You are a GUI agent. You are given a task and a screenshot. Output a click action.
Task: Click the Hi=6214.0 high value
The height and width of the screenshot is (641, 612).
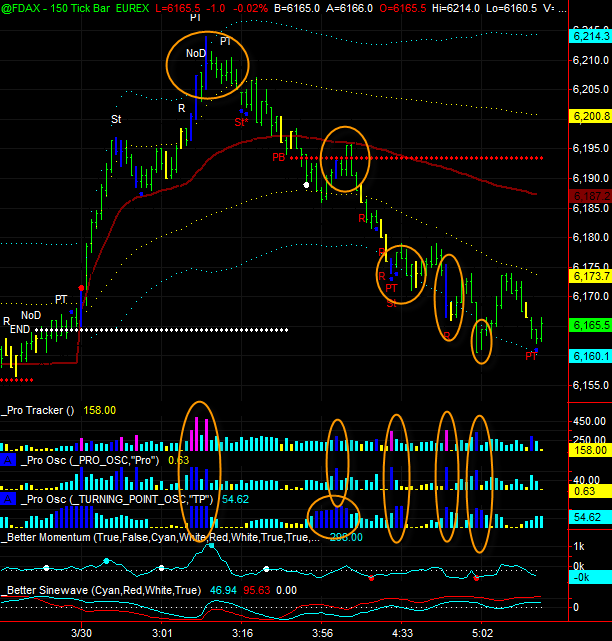click(456, 8)
